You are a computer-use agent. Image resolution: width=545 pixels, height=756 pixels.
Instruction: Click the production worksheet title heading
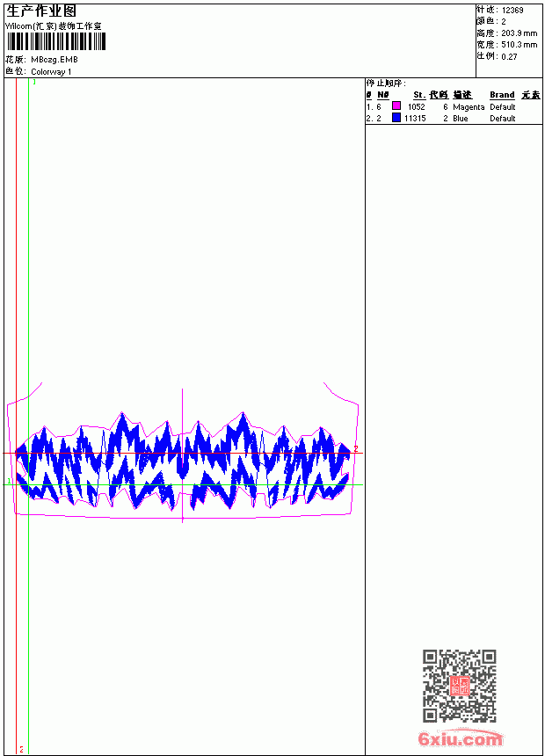point(41,11)
